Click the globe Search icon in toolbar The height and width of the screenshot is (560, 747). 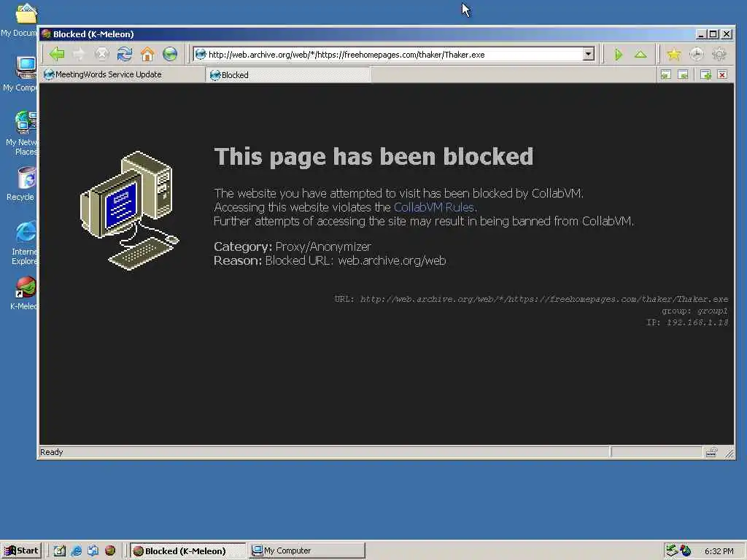[170, 54]
